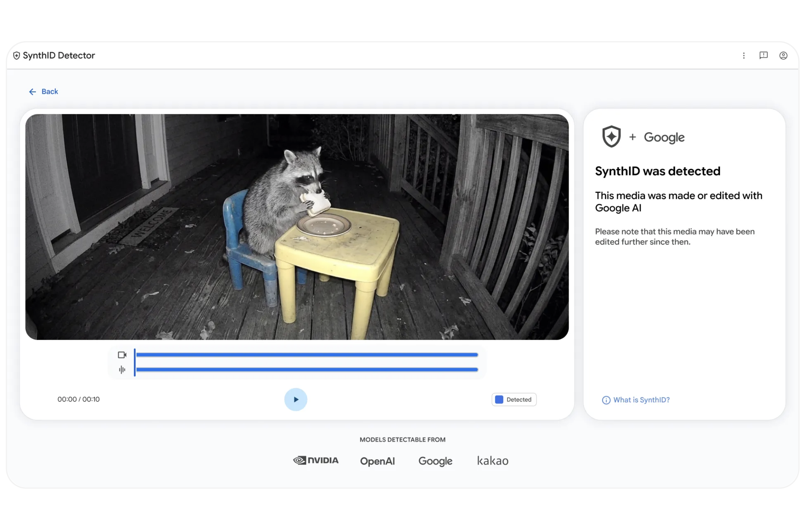
Task: Go back with the Back link
Action: (x=43, y=91)
